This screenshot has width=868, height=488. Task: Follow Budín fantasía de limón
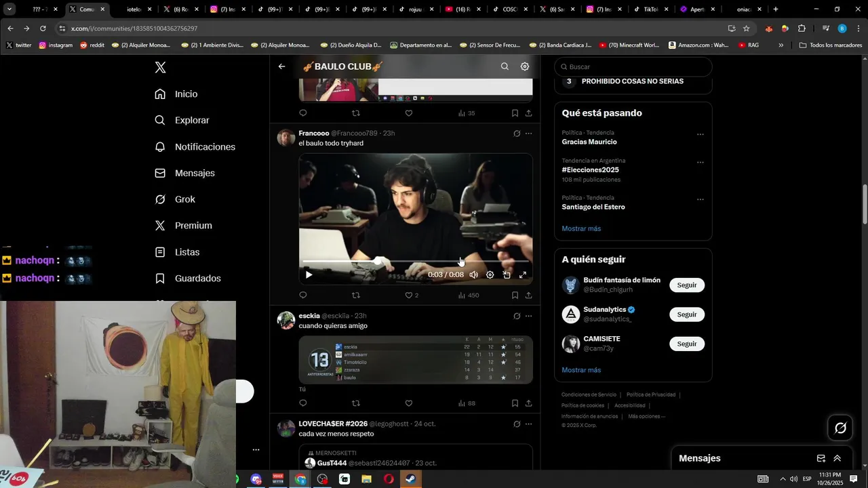point(687,285)
